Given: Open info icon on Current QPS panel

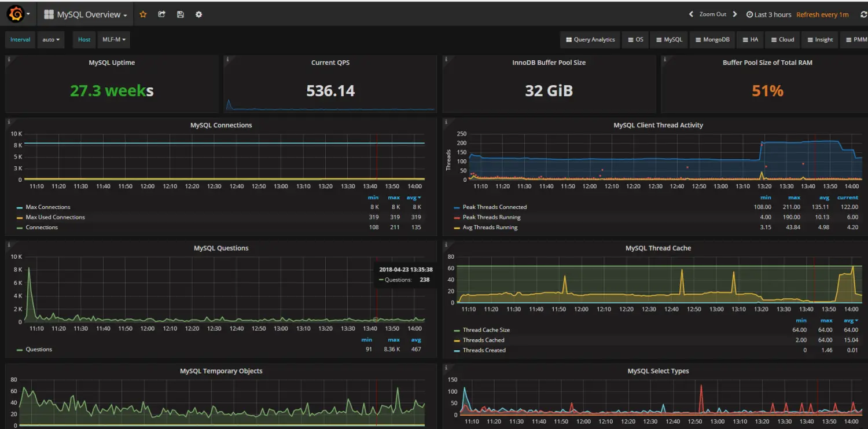Looking at the screenshot, I should [228, 59].
